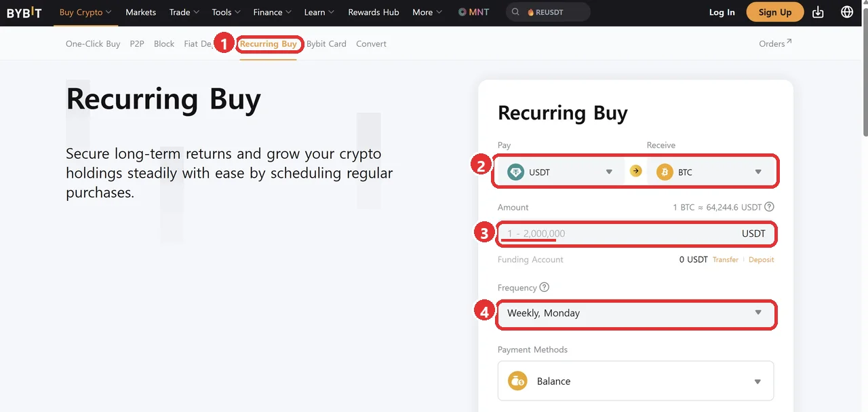868x412 pixels.
Task: Expand the Trade menu
Action: tap(184, 12)
